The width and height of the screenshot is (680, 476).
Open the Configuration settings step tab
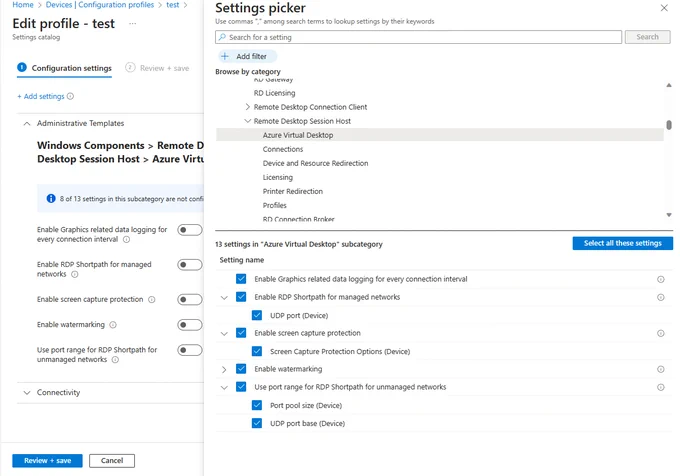[64, 68]
